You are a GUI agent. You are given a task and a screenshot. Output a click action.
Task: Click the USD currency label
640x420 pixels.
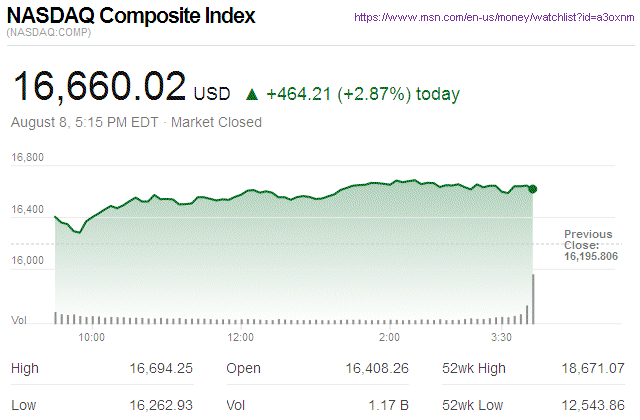click(212, 94)
